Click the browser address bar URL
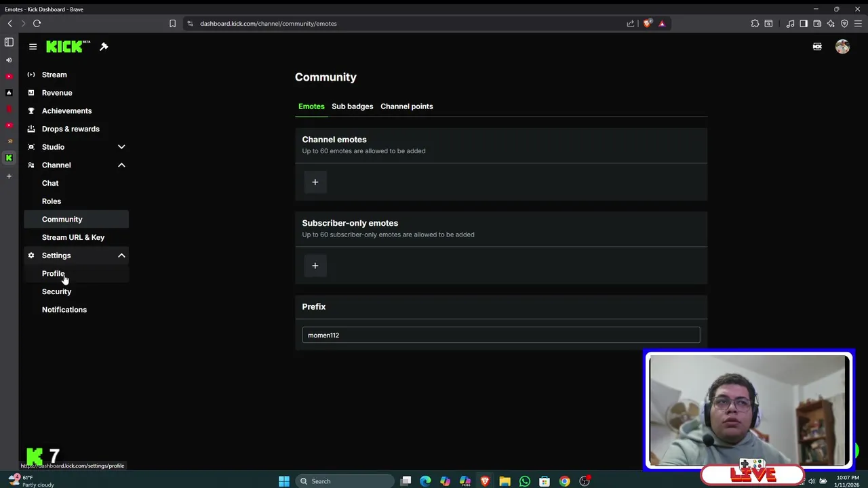Screen dimensions: 868x488 (269, 23)
